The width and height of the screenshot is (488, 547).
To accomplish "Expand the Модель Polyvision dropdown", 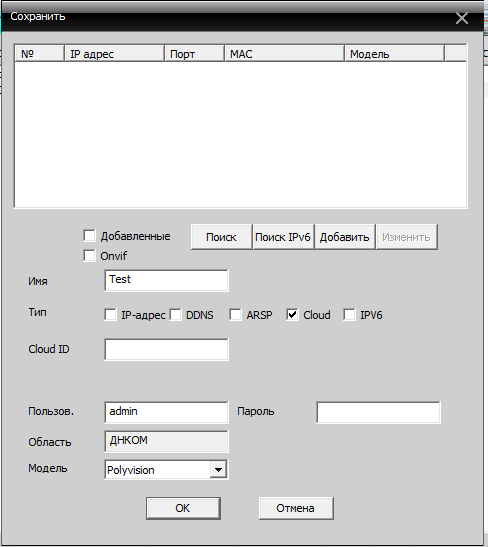I will tap(218, 470).
